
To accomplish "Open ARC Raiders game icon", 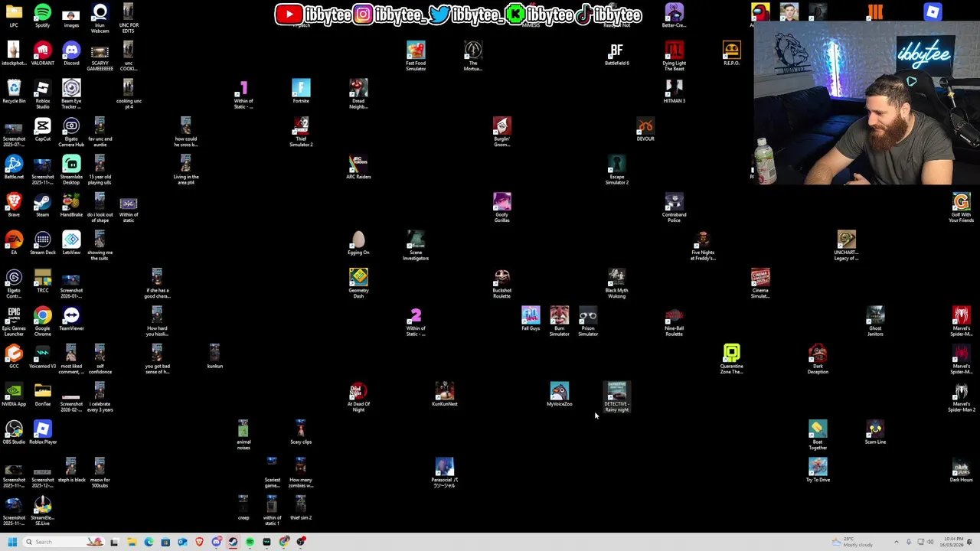I will click(358, 168).
